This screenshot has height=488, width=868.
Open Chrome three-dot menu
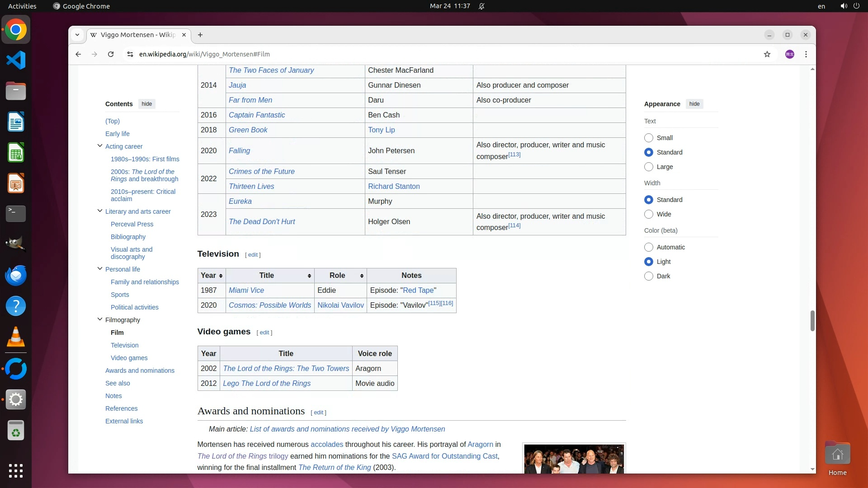coord(806,54)
